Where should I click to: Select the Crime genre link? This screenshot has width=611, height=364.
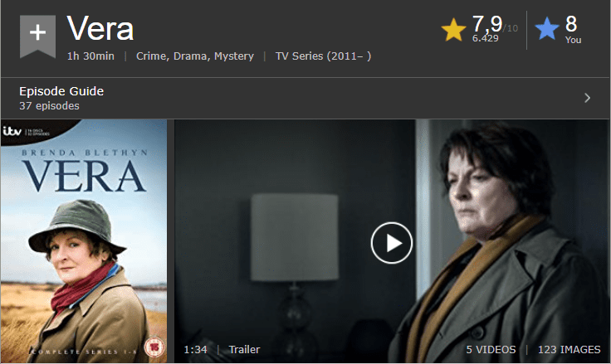(x=151, y=56)
